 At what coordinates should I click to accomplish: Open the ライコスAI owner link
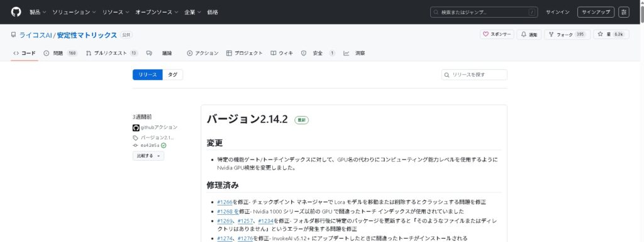[35, 35]
